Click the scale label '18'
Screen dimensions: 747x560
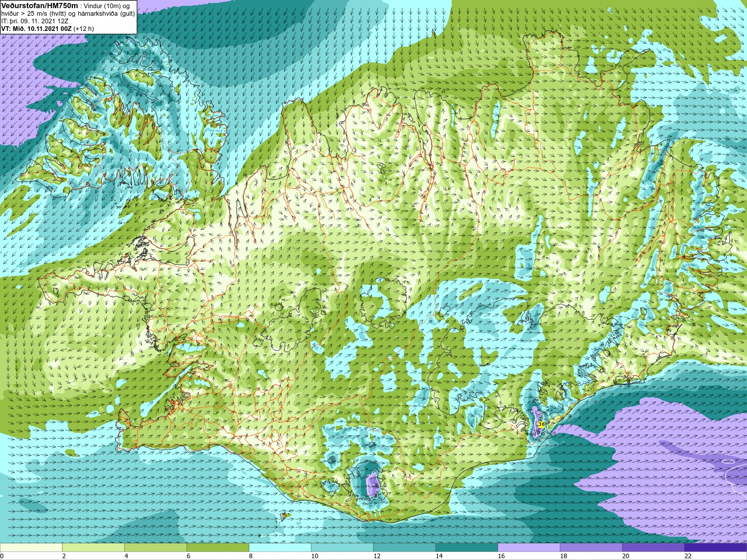coord(564,556)
